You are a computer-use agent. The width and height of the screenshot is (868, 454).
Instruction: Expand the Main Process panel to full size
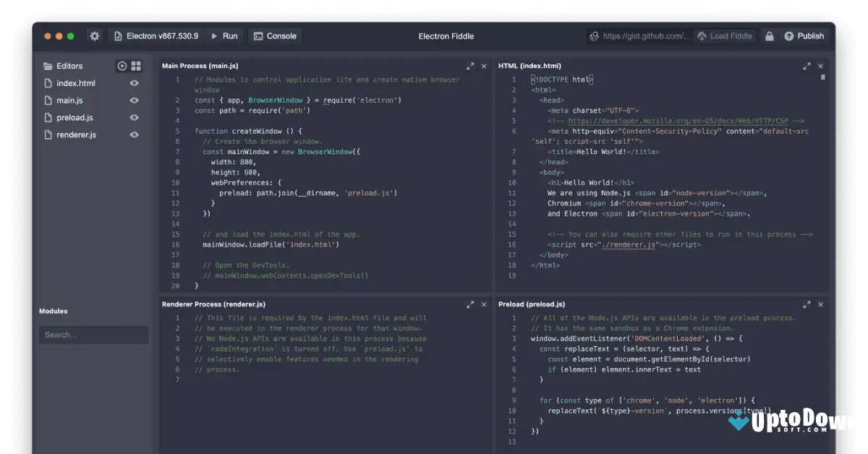pyautogui.click(x=469, y=66)
